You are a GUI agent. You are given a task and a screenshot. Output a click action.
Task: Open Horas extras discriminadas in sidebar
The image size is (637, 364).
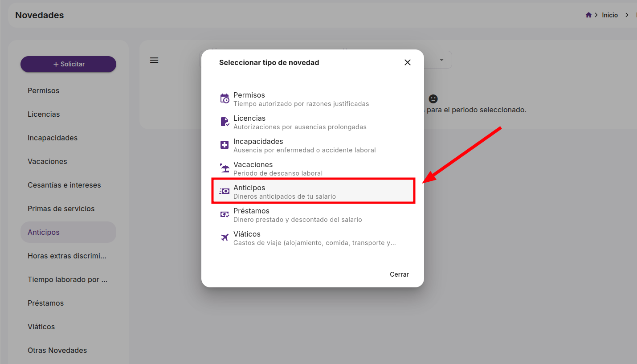tap(69, 256)
